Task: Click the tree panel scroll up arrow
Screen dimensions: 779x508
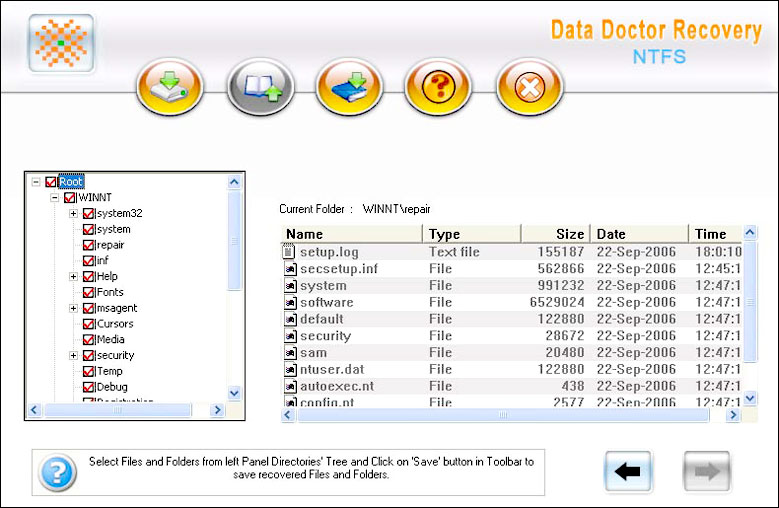Action: point(234,182)
